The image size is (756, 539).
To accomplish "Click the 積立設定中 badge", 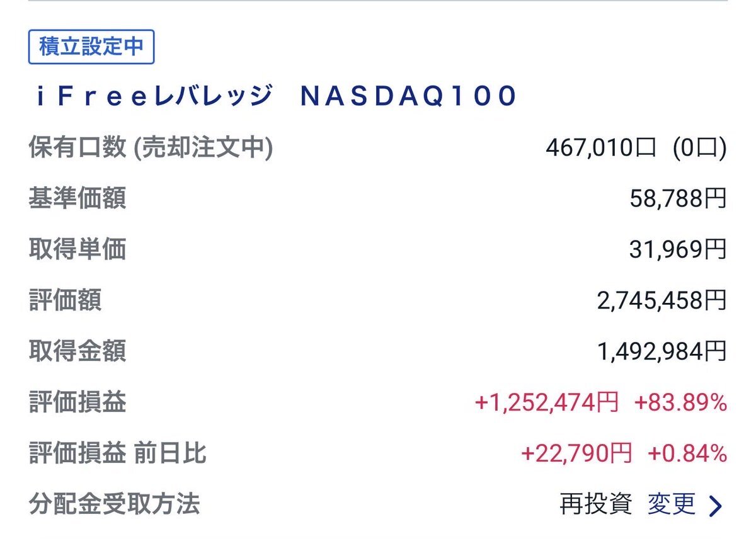I will [x=91, y=47].
